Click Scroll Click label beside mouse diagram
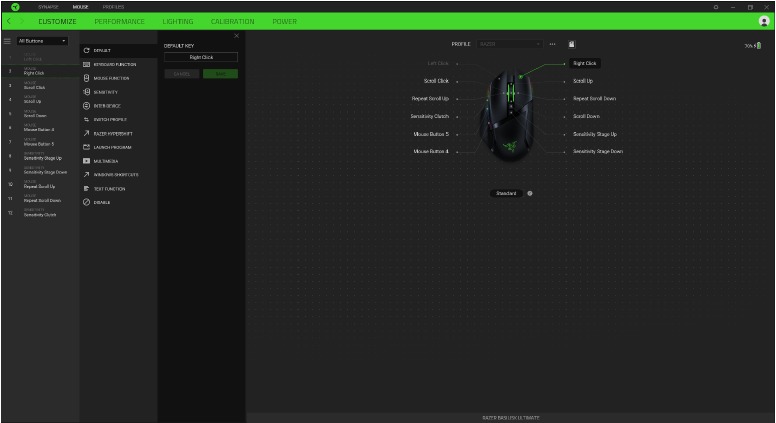 436,81
